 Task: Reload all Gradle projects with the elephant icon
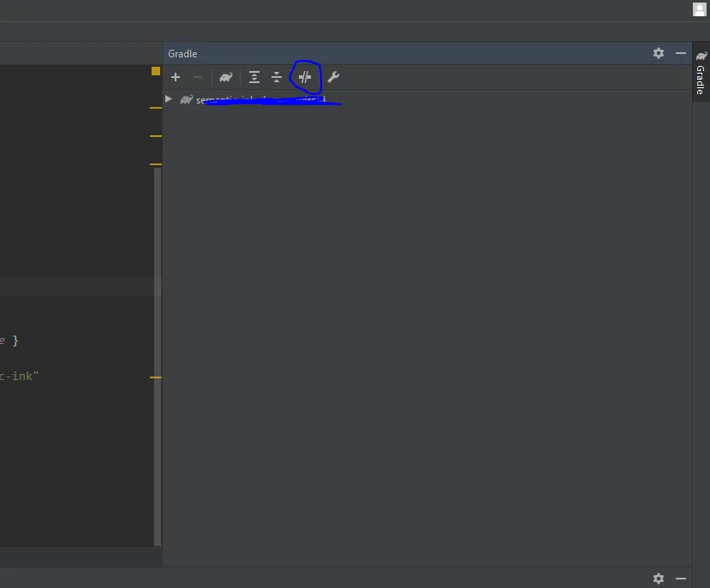(x=225, y=77)
